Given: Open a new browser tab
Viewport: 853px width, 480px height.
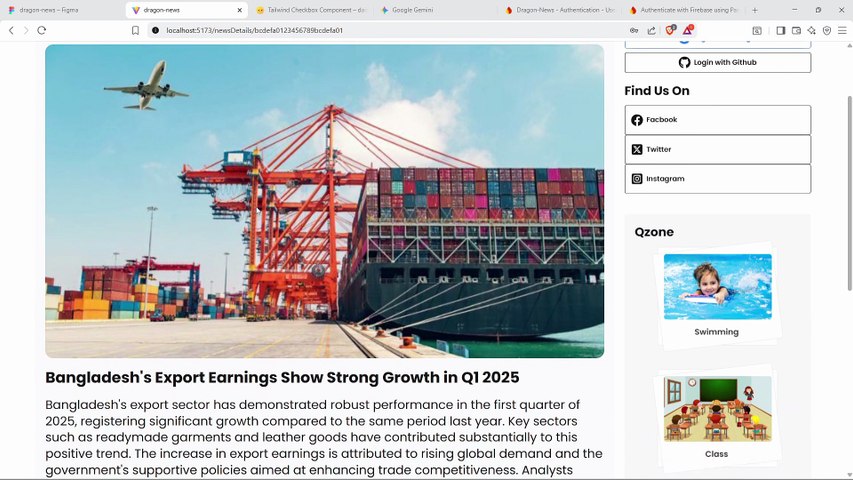Looking at the screenshot, I should pos(755,10).
